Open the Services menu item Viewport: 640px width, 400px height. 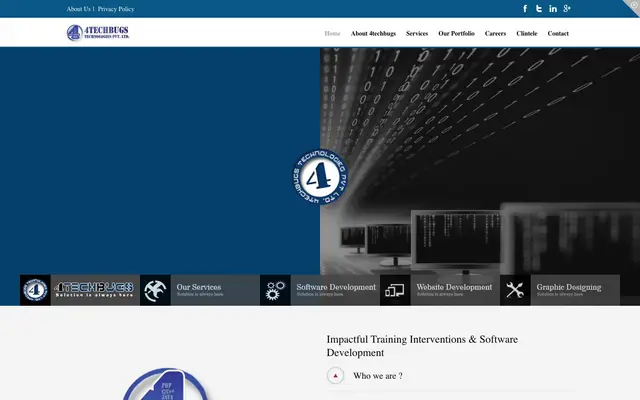click(417, 33)
